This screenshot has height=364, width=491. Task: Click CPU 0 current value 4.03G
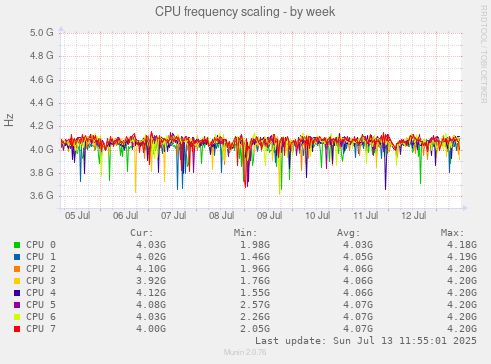point(151,245)
